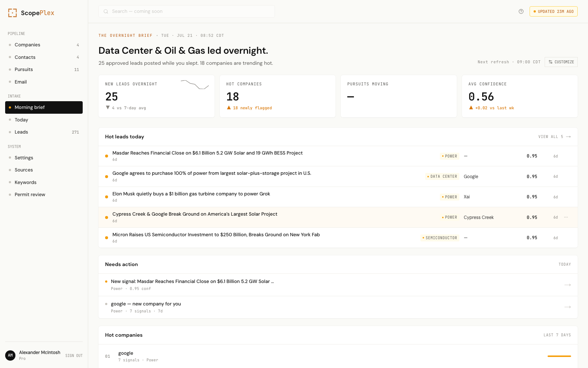
Task: Open Email in the sidebar
Action: pos(44,82)
